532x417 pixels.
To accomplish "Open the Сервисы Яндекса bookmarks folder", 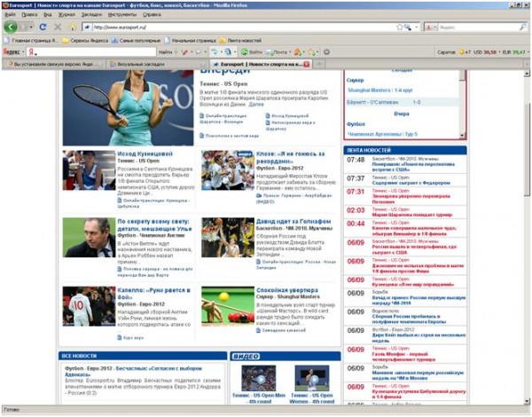I will click(85, 41).
